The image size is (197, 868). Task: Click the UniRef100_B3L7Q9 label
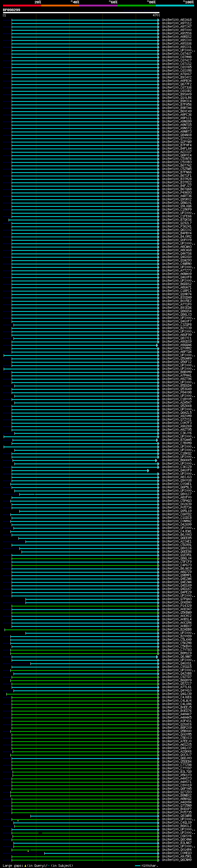177,772
